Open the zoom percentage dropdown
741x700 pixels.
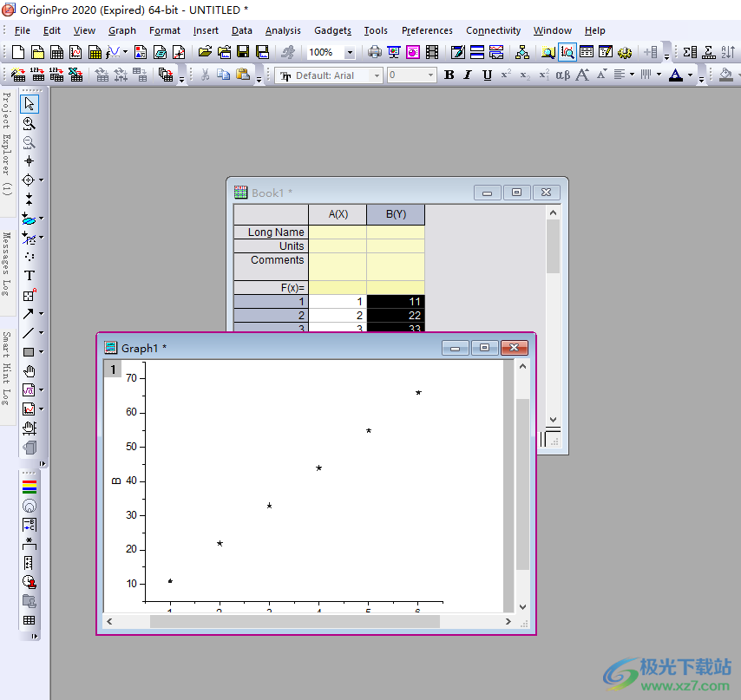pyautogui.click(x=350, y=53)
